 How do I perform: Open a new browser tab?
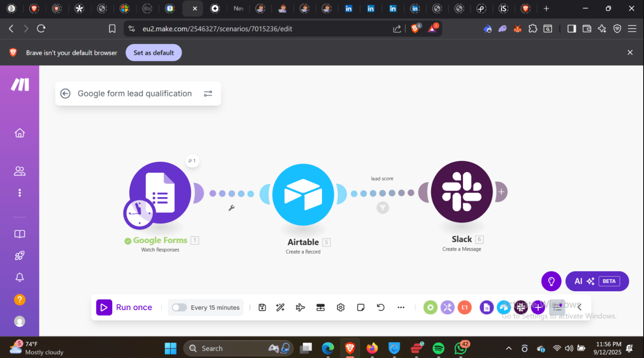click(x=546, y=8)
